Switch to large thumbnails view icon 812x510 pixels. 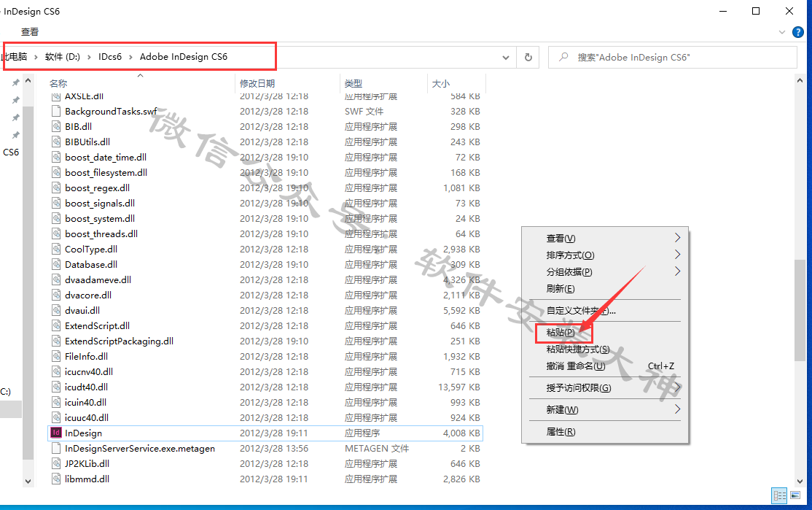click(795, 495)
